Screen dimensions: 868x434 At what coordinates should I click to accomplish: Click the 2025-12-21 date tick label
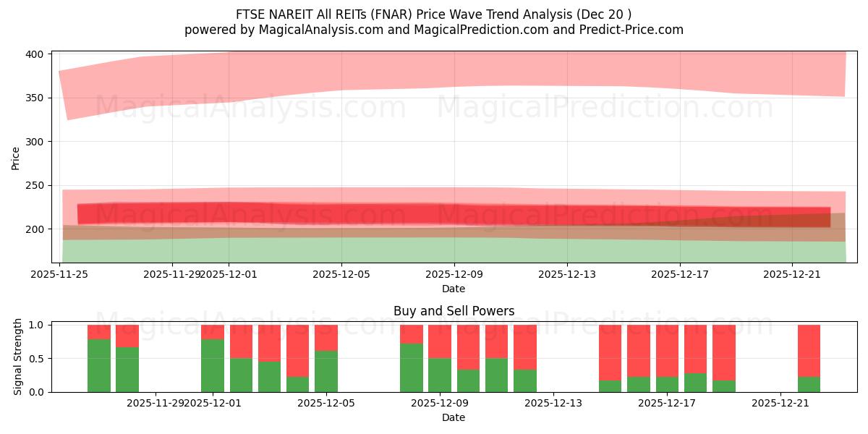[792, 273]
